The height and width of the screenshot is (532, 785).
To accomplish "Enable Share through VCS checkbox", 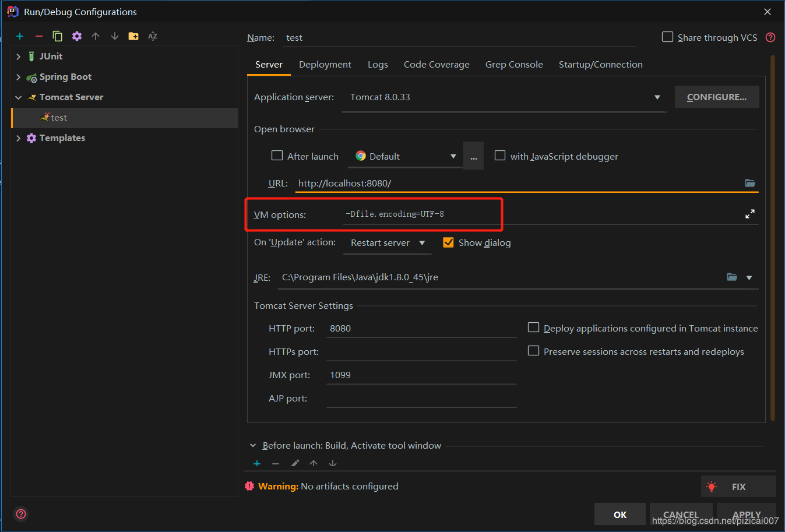I will pos(668,37).
